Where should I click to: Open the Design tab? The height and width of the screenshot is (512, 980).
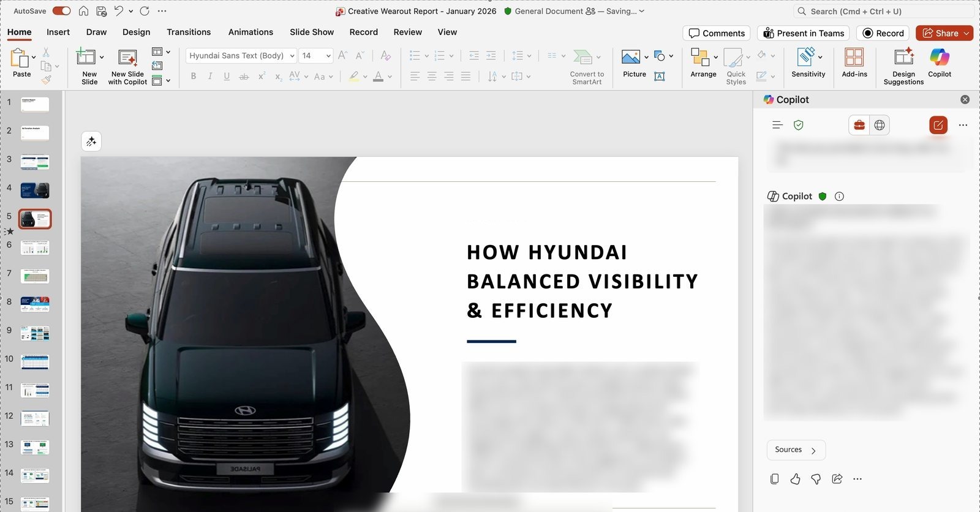pyautogui.click(x=136, y=32)
